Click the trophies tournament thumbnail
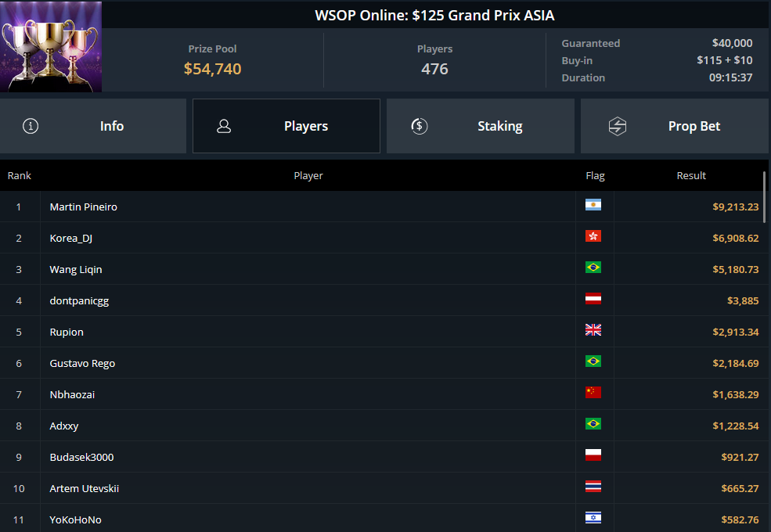The height and width of the screenshot is (532, 771). [51, 46]
